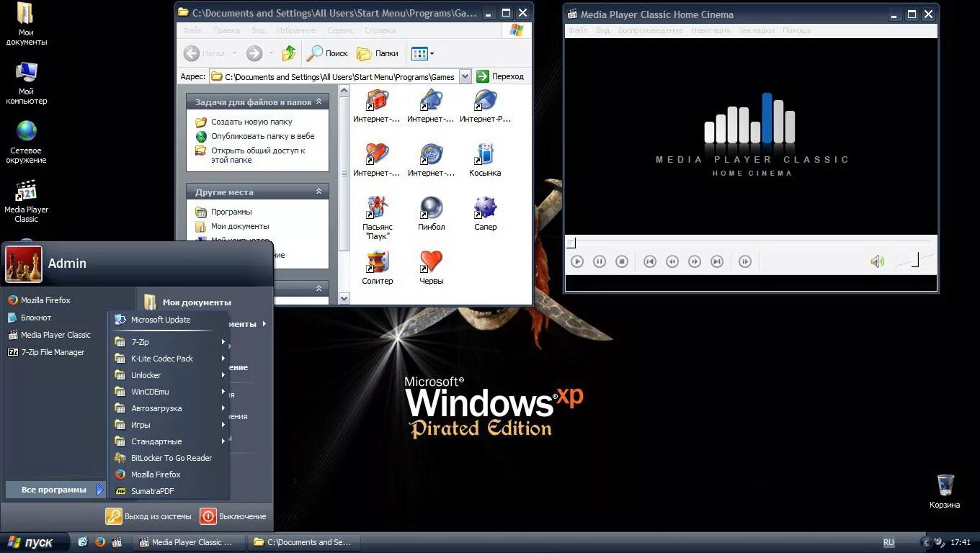Image resolution: width=980 pixels, height=553 pixels.
Task: Click the Admin user avatar picture
Action: [24, 264]
